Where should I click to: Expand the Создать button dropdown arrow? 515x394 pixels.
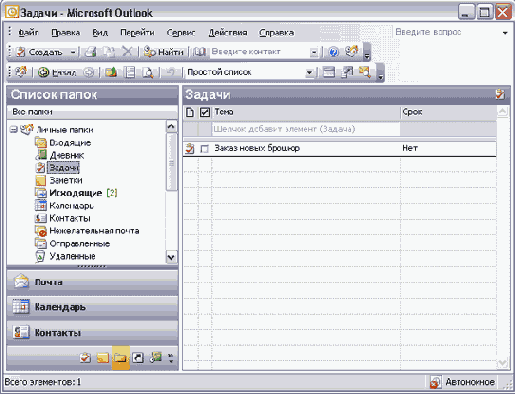point(73,52)
